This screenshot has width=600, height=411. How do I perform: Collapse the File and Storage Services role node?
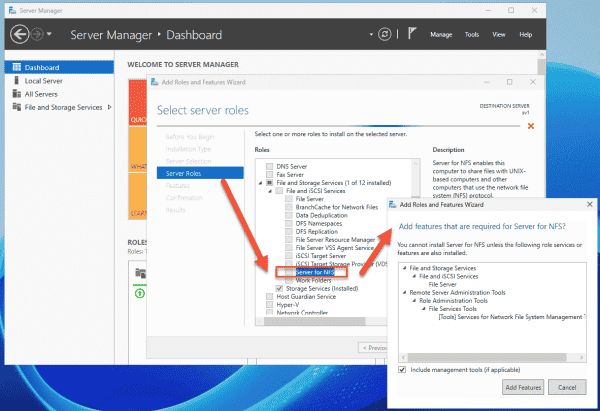pyautogui.click(x=261, y=183)
